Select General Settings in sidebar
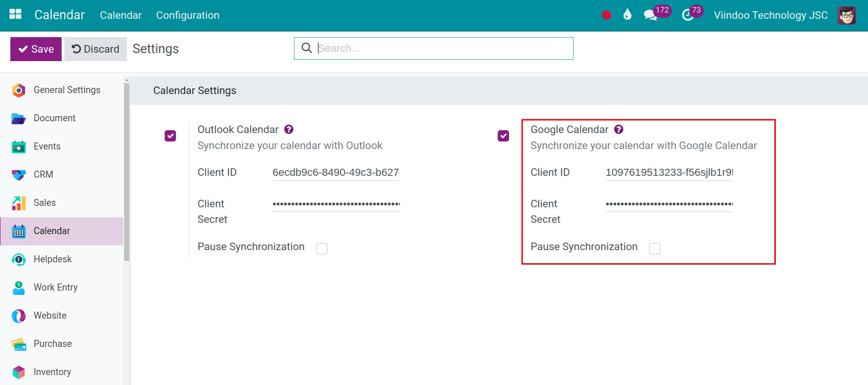The image size is (868, 385). coord(62,90)
